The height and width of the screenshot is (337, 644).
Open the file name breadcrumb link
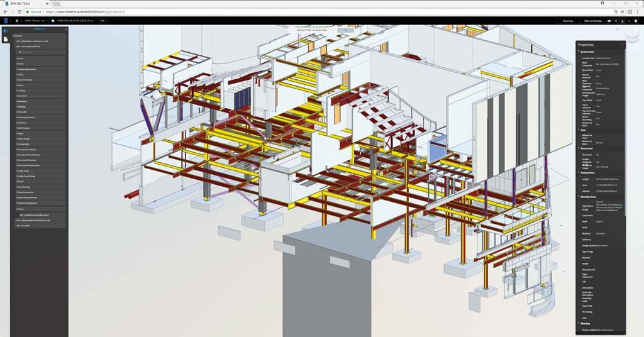75,21
